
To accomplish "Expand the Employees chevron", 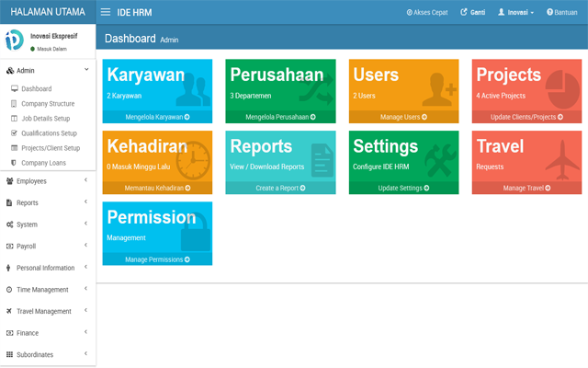I will pos(85,180).
